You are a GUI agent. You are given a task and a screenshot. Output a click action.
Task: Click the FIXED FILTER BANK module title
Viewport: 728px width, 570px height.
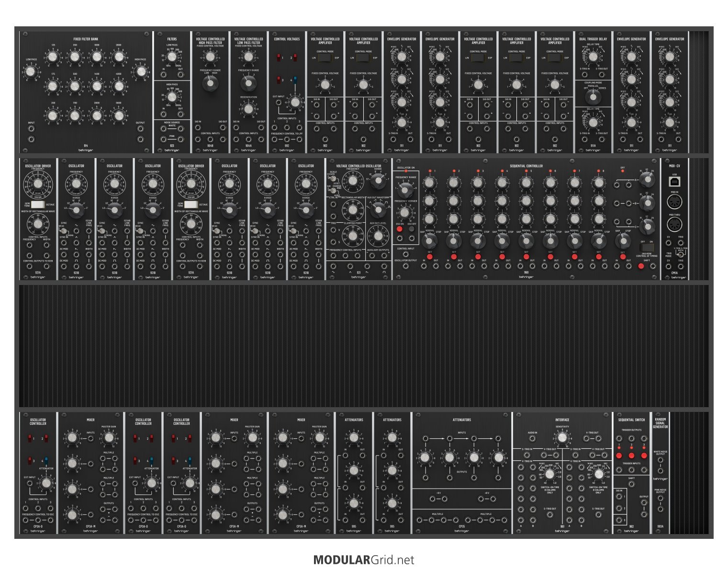pos(86,39)
